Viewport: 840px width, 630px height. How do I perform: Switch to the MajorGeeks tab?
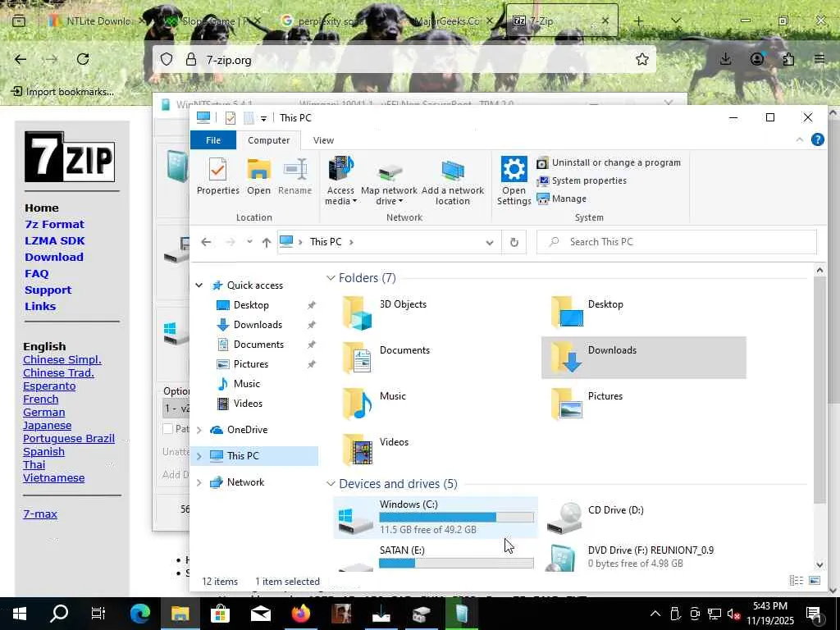pos(453,21)
